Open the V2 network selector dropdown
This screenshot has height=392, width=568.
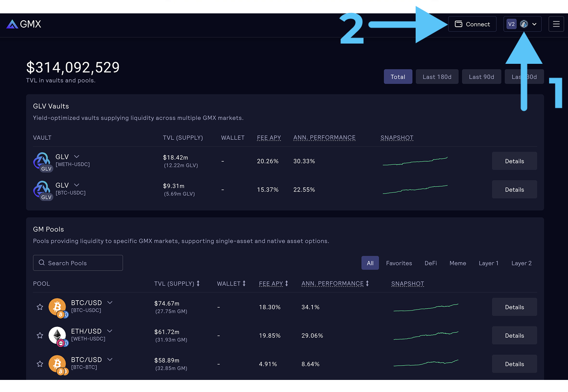522,24
